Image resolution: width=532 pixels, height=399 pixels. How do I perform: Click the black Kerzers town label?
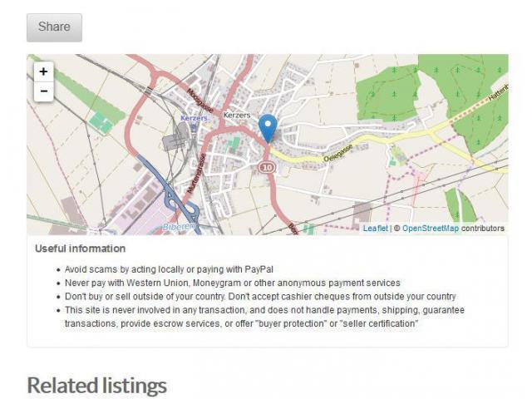(237, 116)
